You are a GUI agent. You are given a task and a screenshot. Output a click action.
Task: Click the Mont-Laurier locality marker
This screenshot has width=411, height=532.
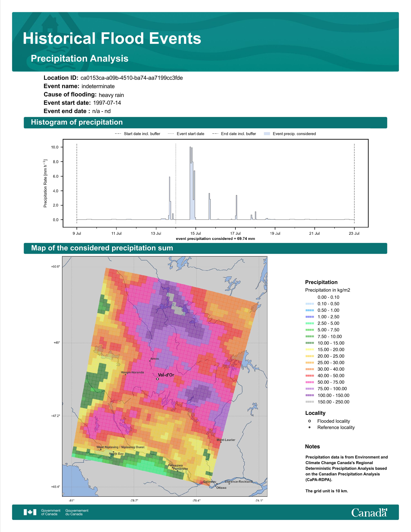click(221, 442)
